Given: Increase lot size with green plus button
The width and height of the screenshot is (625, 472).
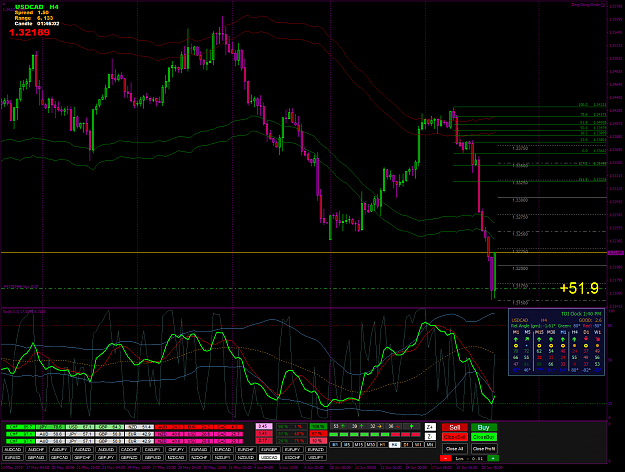Looking at the screenshot, I should [493, 458].
